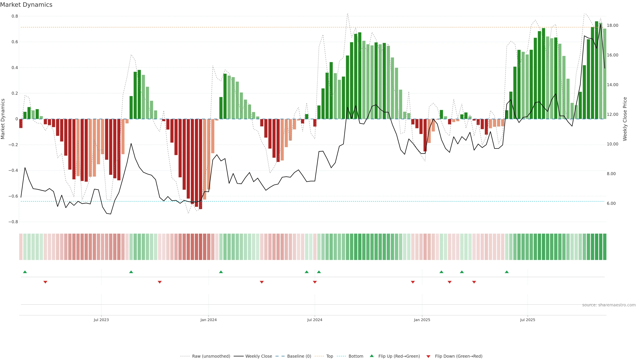Click the red flip-down marker at Jul 2024
The image size is (644, 362).
pyautogui.click(x=315, y=282)
